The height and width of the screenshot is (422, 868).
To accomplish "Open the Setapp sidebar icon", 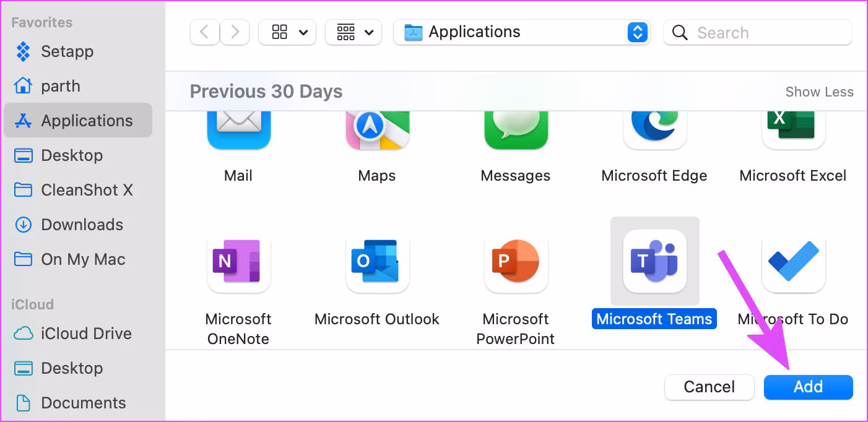I will [x=23, y=51].
